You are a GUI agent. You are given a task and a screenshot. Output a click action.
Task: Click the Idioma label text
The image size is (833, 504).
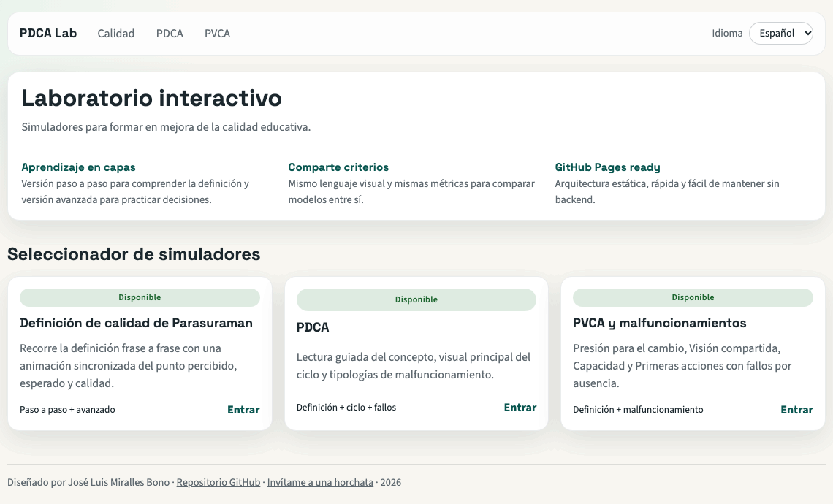pos(727,33)
